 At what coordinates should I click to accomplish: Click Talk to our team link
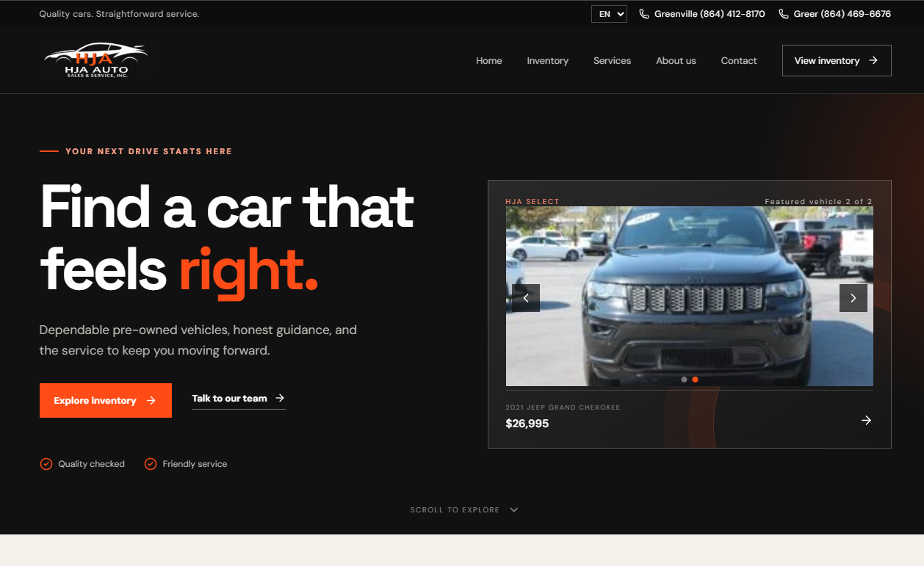coord(239,399)
